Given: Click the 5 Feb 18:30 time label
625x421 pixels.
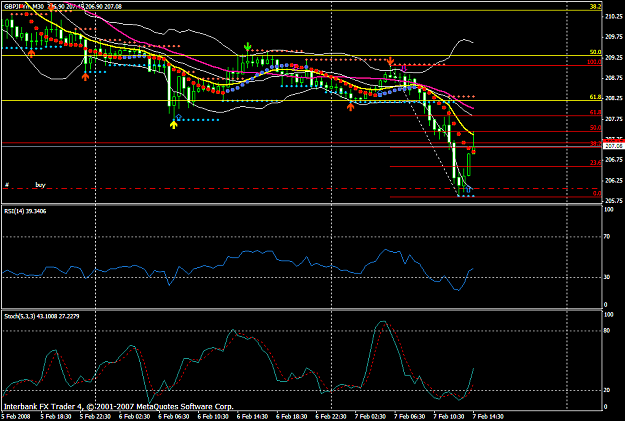Looking at the screenshot, I should 56,416.
